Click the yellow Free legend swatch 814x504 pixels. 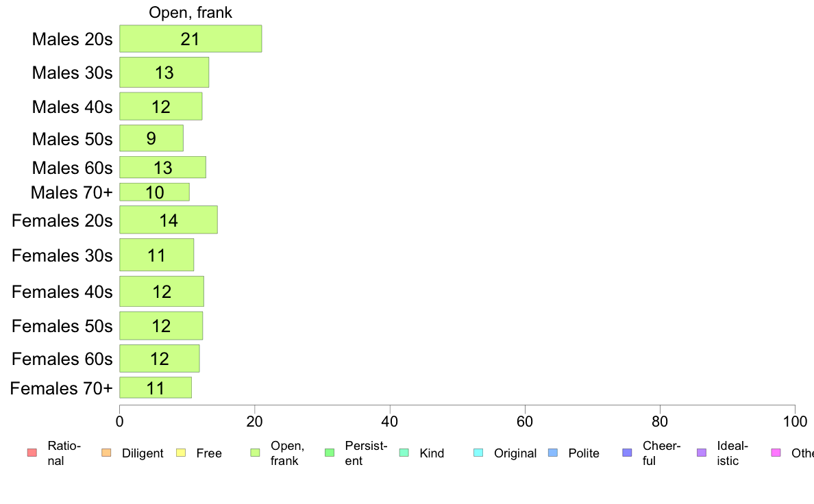click(x=181, y=453)
